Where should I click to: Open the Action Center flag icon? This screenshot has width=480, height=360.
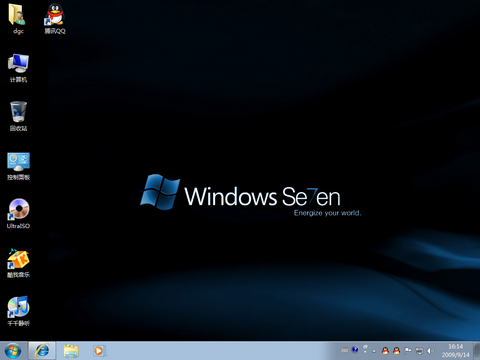click(408, 351)
